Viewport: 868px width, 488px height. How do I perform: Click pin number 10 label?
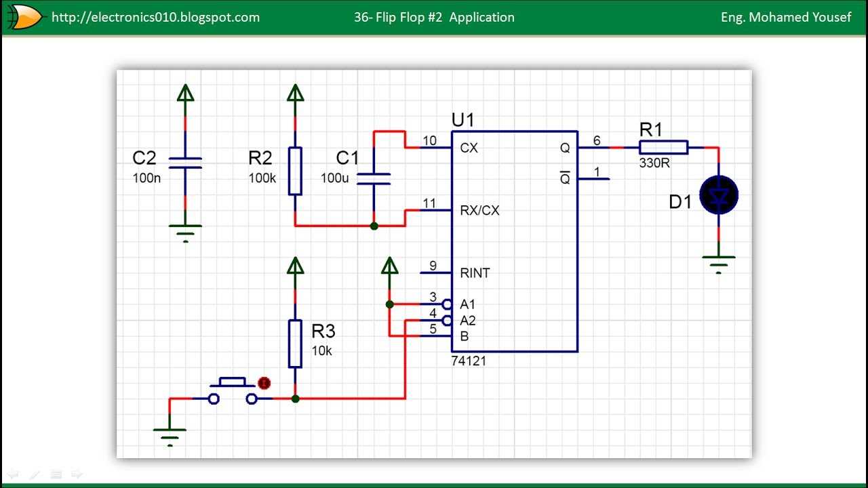[x=429, y=140]
